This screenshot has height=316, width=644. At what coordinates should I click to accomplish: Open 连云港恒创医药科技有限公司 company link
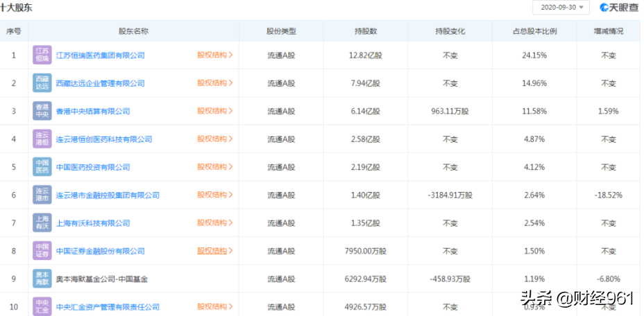[x=104, y=139]
